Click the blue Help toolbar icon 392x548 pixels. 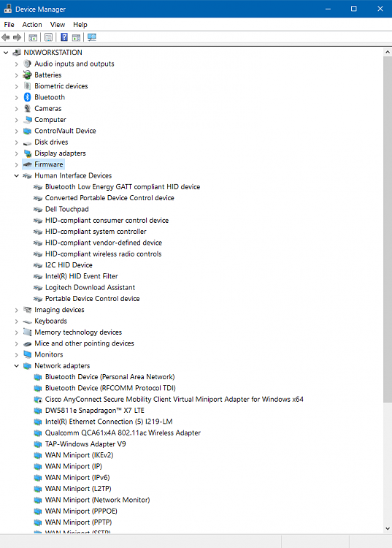[x=64, y=37]
